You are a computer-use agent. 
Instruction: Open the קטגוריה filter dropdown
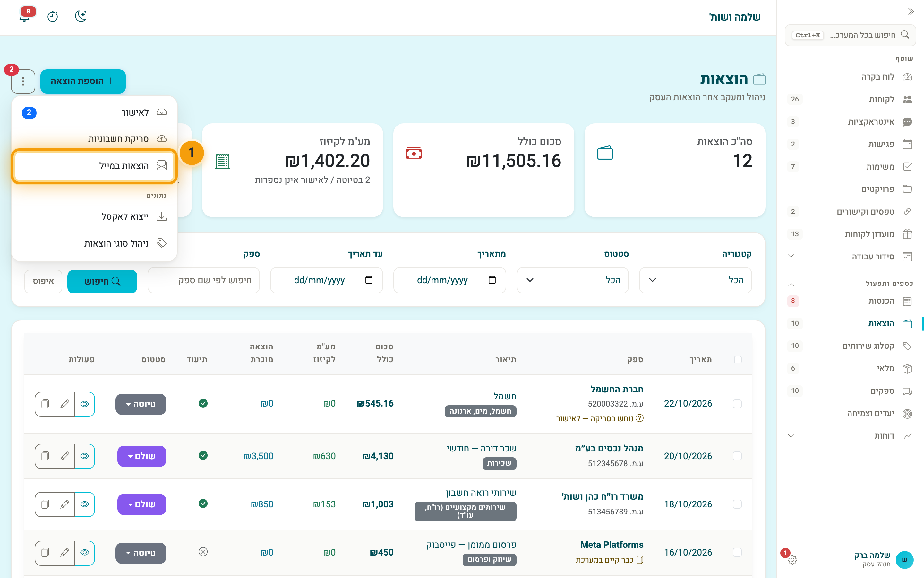[695, 280]
